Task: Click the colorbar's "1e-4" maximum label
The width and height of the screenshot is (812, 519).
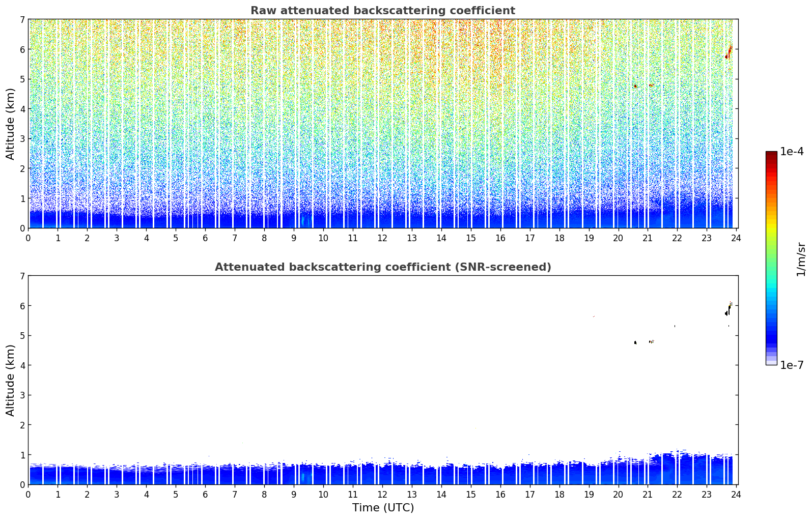Action: point(792,152)
